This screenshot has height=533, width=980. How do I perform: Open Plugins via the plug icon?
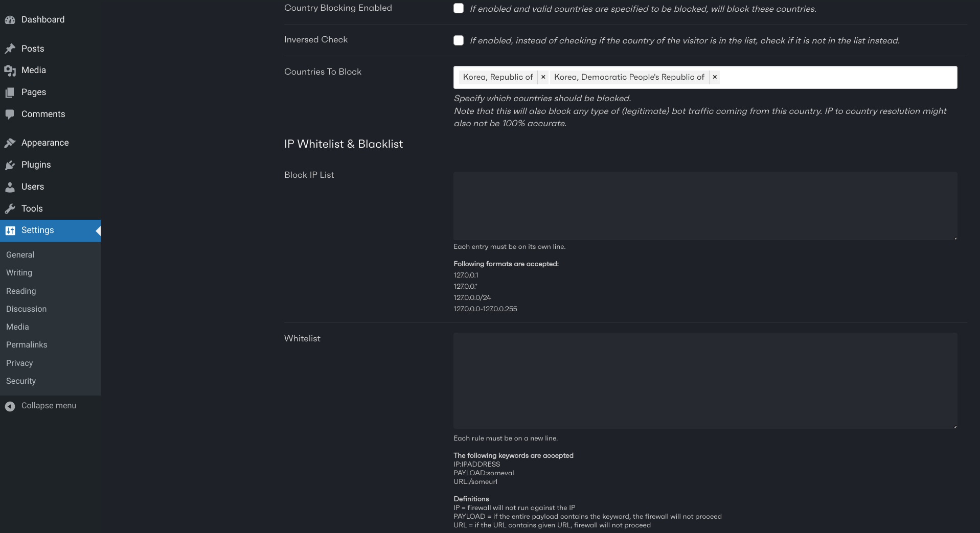[10, 165]
